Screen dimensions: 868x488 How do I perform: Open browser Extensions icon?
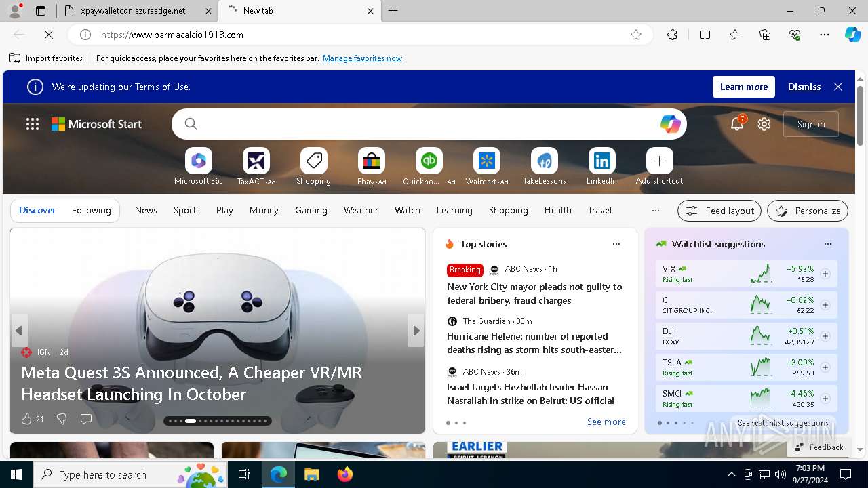pyautogui.click(x=672, y=35)
